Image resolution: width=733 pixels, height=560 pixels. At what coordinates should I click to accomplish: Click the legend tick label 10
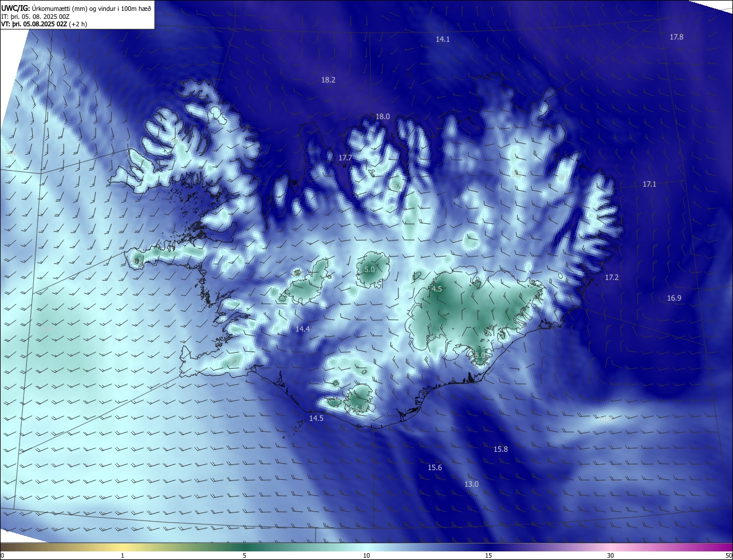click(366, 556)
